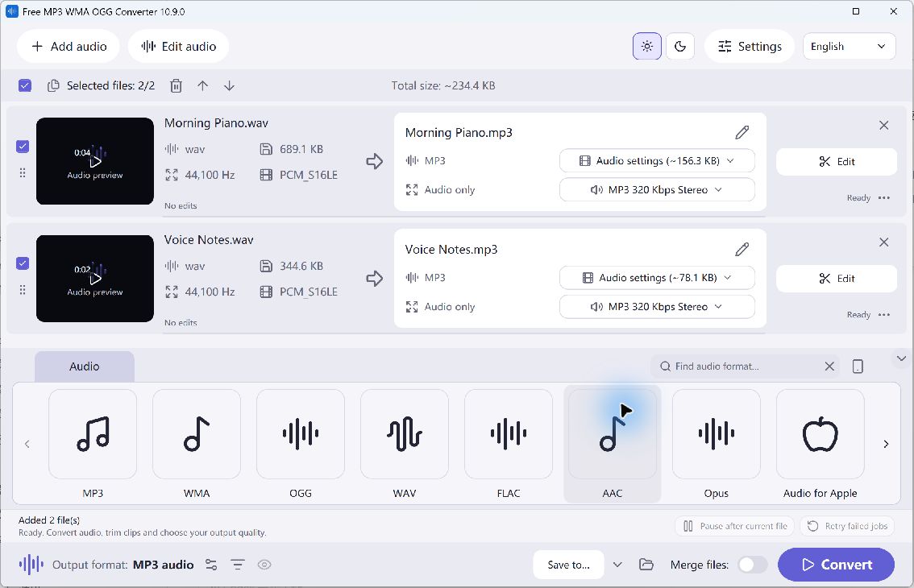Collapse the format panel chevron
Image resolution: width=914 pixels, height=588 pixels.
coord(901,358)
